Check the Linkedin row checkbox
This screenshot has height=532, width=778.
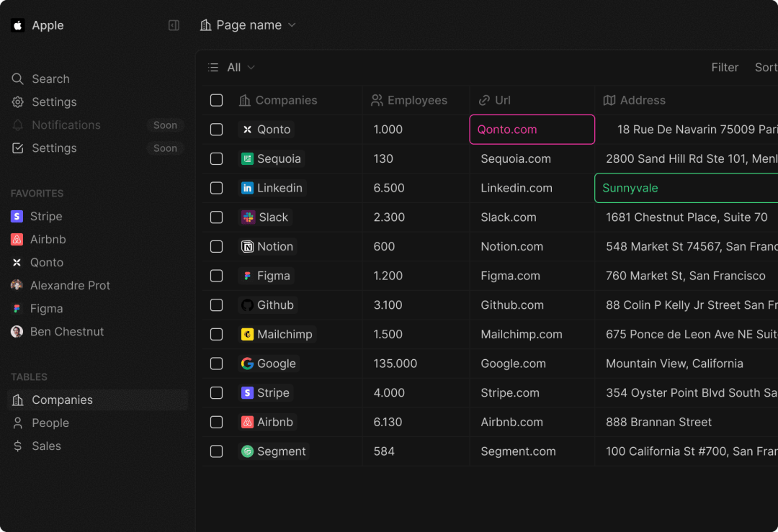point(216,188)
